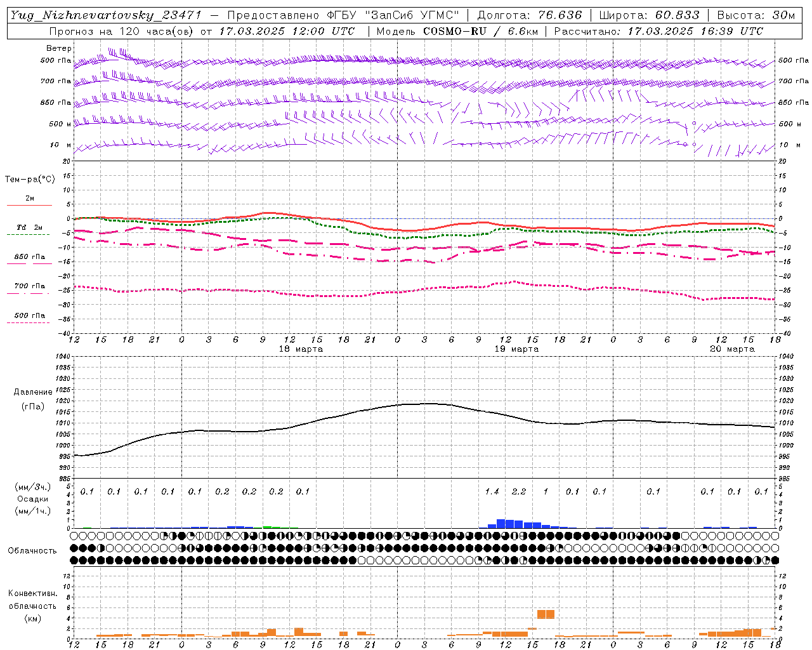The image size is (812, 650).
Task: Click the date label 18 марта
Action: (301, 349)
